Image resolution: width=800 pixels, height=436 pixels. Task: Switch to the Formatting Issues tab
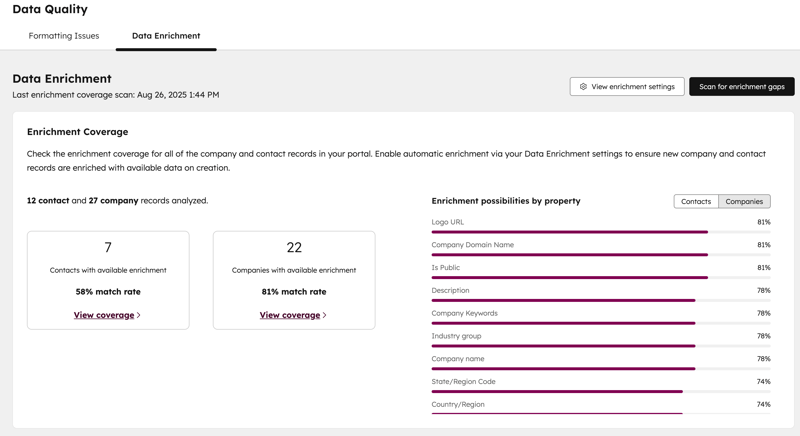[64, 36]
